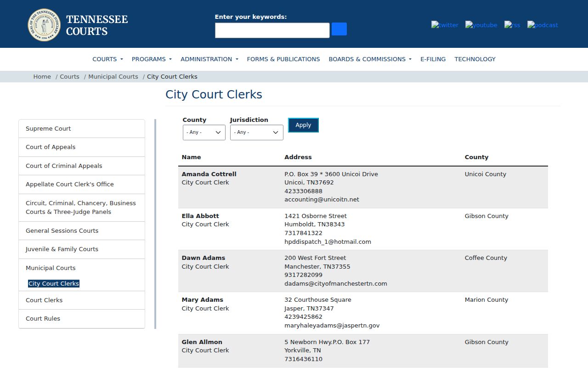Open Court of Criminal Appeals sidebar link

click(82, 166)
